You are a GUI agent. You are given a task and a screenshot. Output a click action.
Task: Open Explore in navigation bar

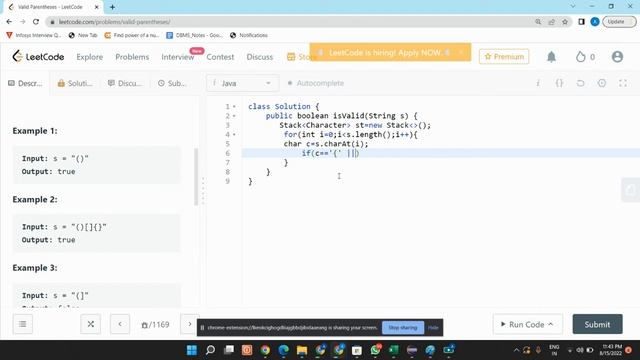pyautogui.click(x=89, y=57)
